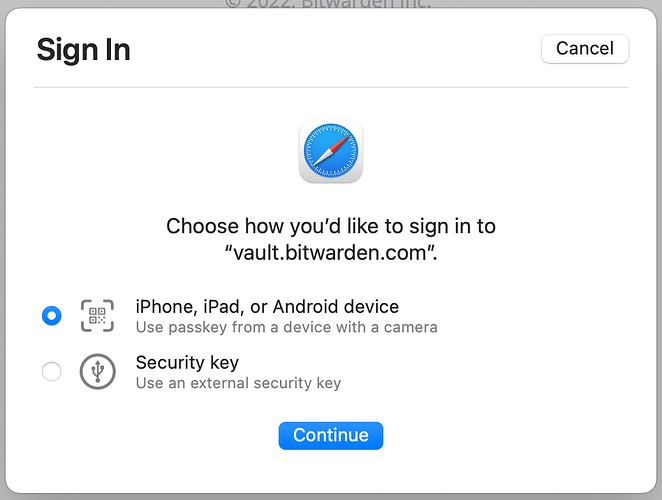The width and height of the screenshot is (662, 500).
Task: Click the "Sign In" dialog heading
Action: point(84,50)
